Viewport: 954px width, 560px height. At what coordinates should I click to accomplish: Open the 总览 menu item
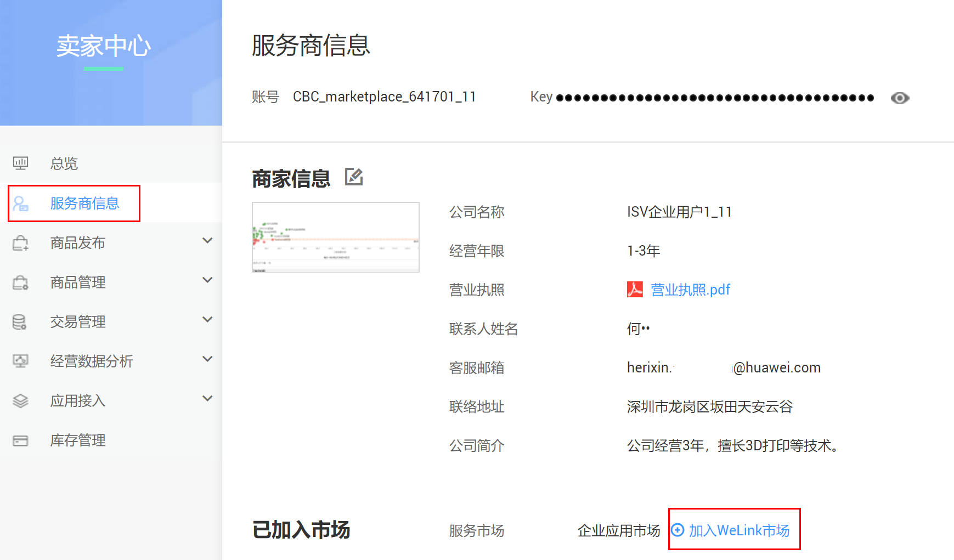click(64, 163)
